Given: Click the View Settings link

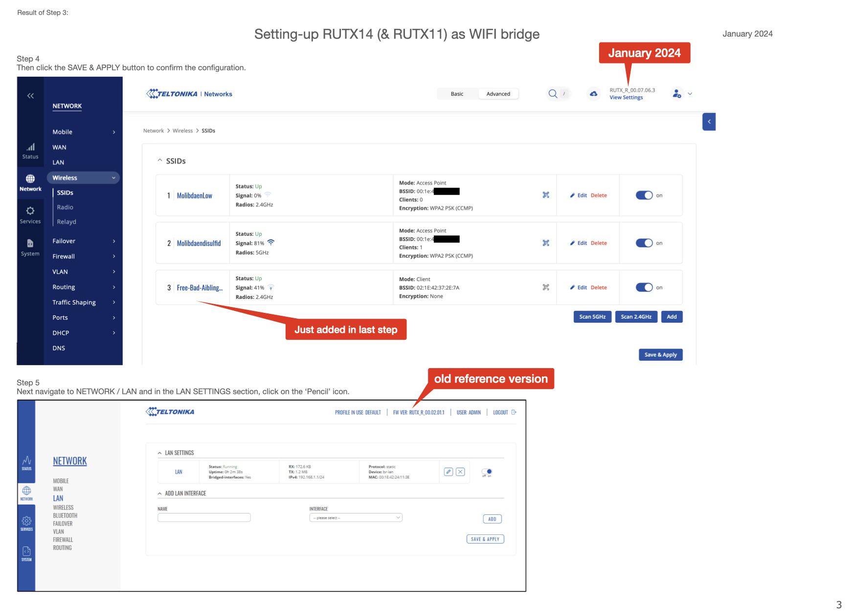Looking at the screenshot, I should [x=626, y=98].
